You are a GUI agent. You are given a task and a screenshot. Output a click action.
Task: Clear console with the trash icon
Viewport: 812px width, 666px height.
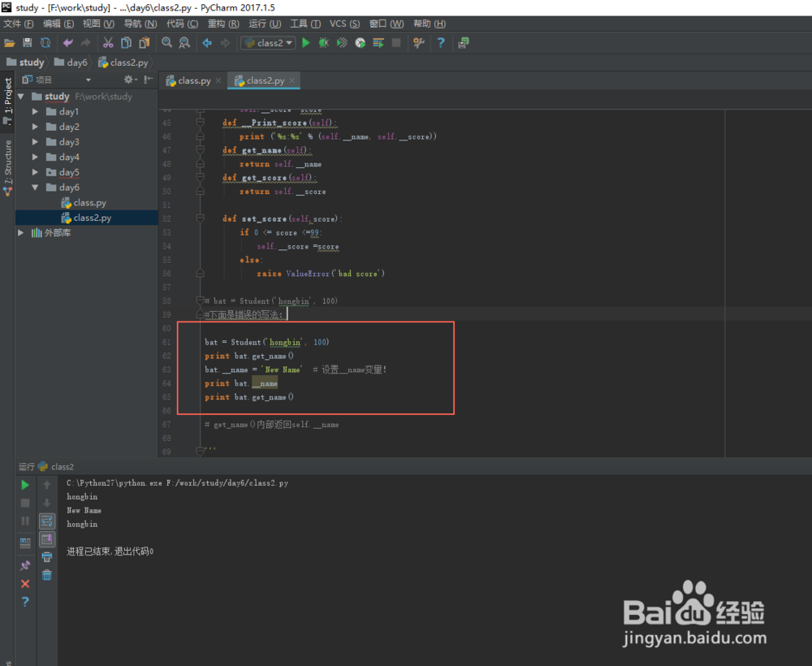(x=46, y=575)
